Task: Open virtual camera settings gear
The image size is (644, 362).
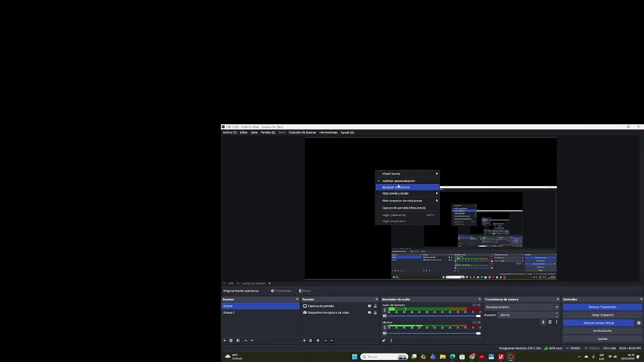Action: click(639, 323)
